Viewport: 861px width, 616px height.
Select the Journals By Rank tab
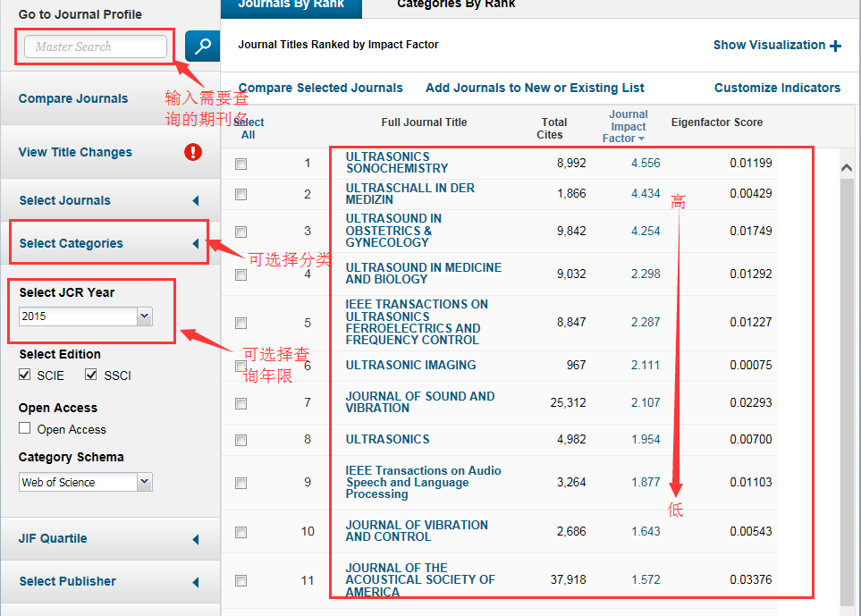point(290,4)
